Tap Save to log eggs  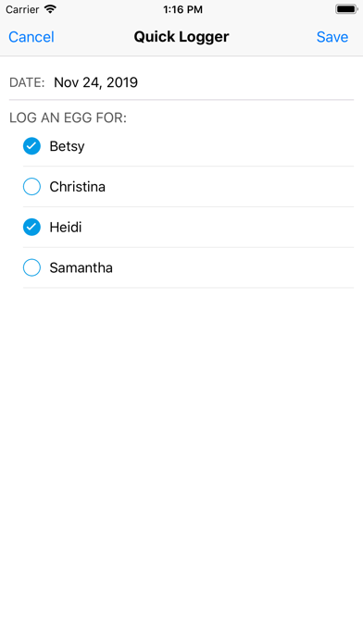click(x=332, y=37)
